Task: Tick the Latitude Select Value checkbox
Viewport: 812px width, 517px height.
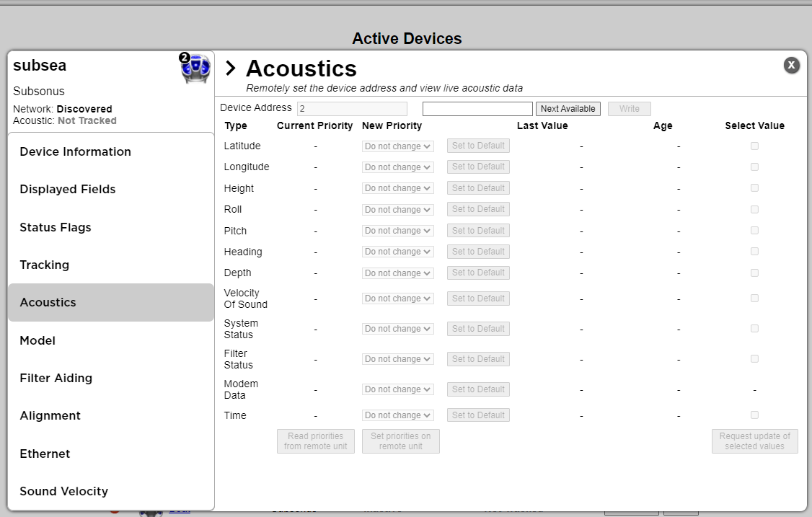Action: click(754, 146)
